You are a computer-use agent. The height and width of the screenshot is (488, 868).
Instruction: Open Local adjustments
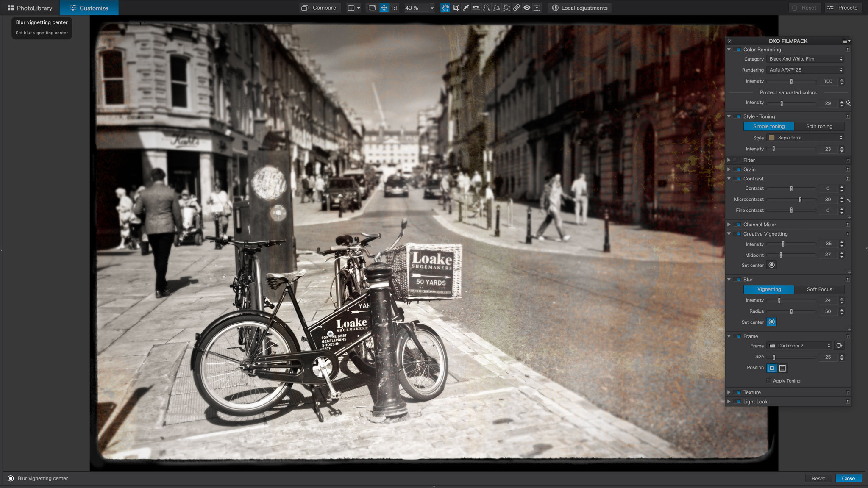579,8
